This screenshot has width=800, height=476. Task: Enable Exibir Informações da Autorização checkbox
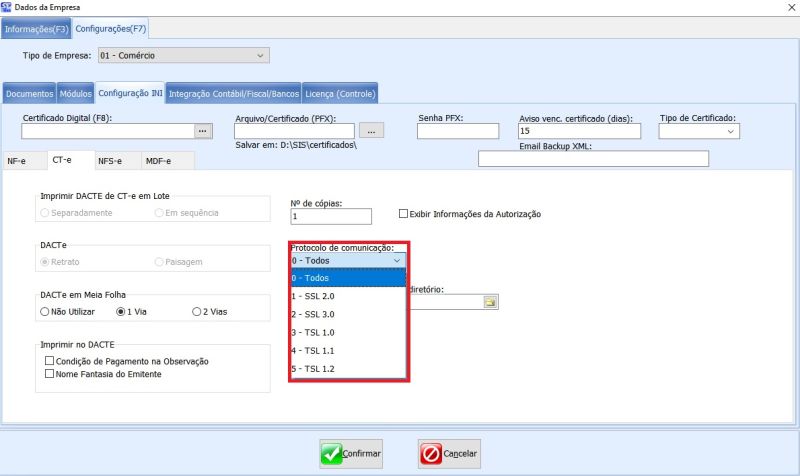[404, 214]
